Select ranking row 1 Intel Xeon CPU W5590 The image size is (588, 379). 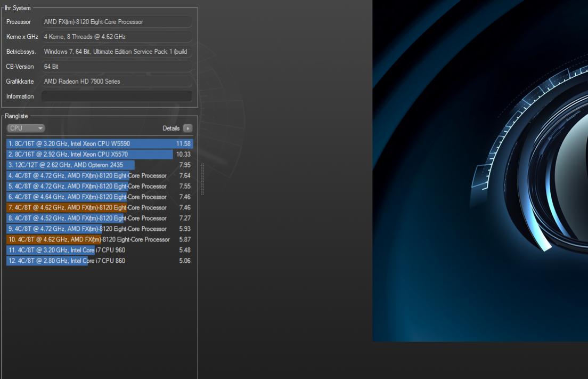click(x=100, y=144)
